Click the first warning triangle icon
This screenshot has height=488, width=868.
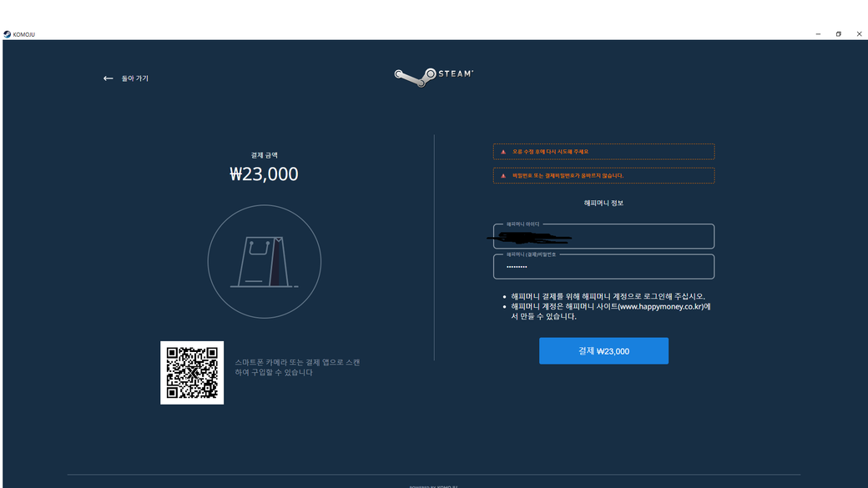pyautogui.click(x=503, y=152)
